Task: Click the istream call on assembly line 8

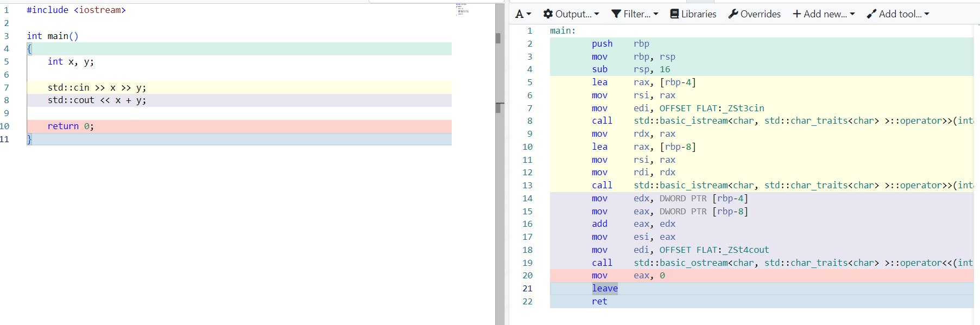Action: [782, 121]
